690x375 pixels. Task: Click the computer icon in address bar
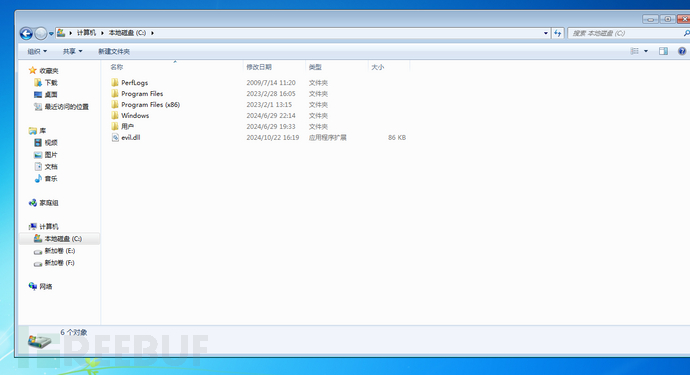61,33
